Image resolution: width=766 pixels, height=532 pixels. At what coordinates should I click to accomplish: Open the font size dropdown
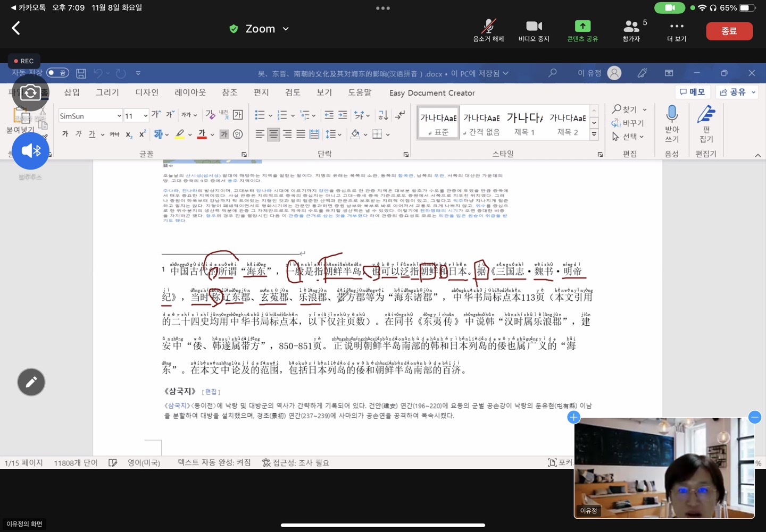pyautogui.click(x=145, y=116)
